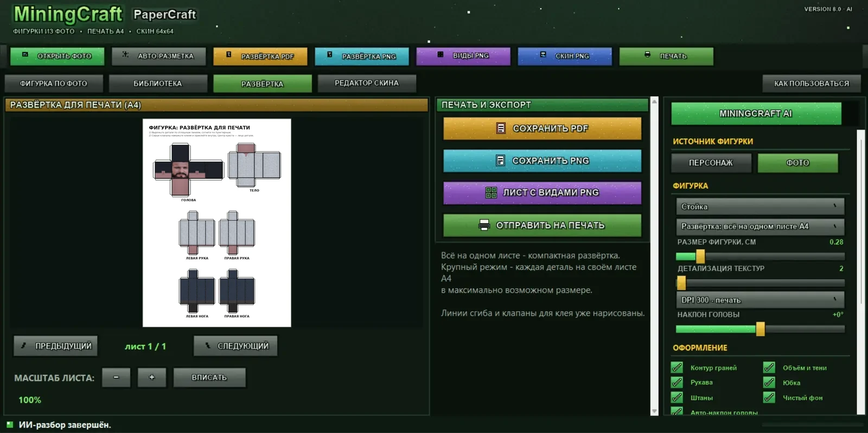Screen dimensions: 868x433
Task: Select the РАЗВЁРТКА tab
Action: point(263,83)
